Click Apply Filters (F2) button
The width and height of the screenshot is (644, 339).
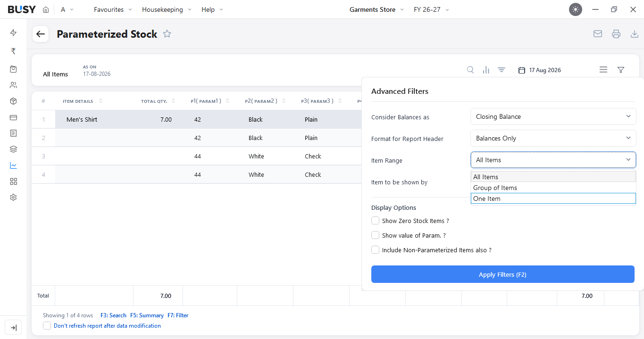pyautogui.click(x=502, y=274)
